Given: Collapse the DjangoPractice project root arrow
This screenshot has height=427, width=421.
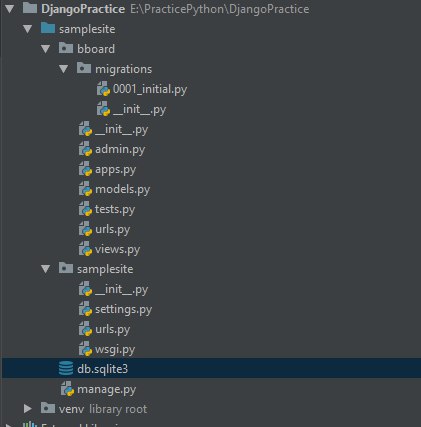Looking at the screenshot, I should point(10,9).
